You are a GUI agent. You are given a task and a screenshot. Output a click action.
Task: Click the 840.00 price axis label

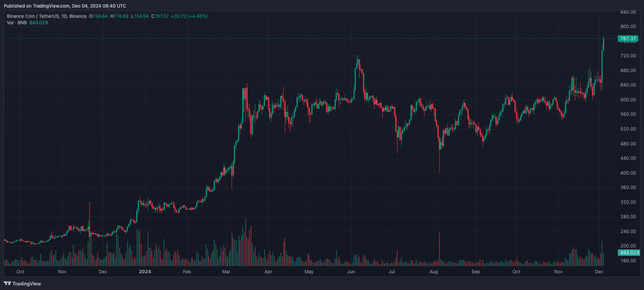coord(628,12)
